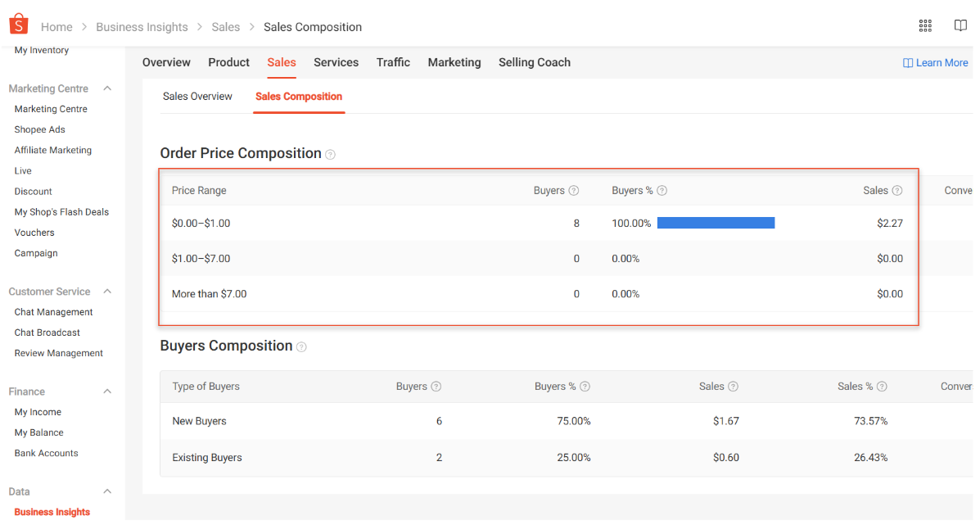Screen dimensions: 980x525
Task: Open the apps grid icon
Action: click(x=925, y=26)
